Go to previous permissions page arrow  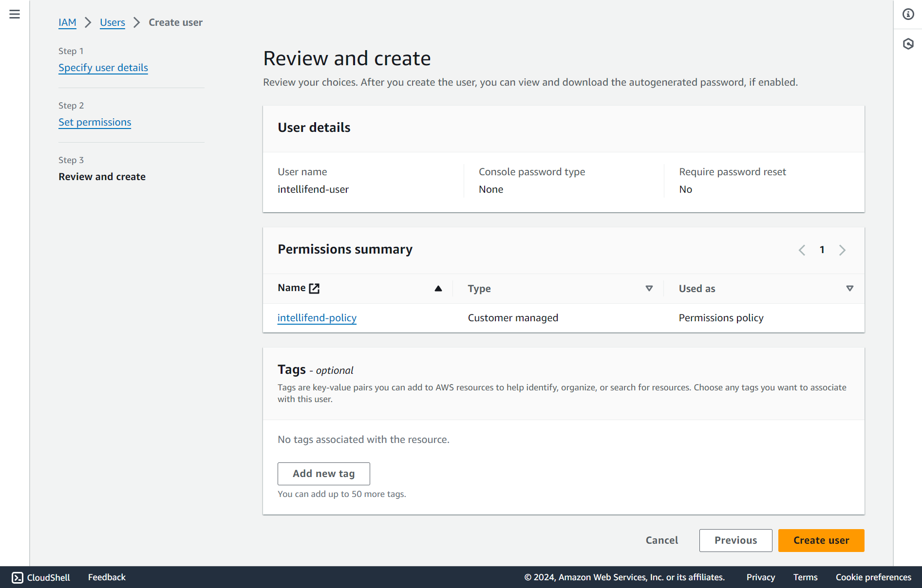point(802,250)
